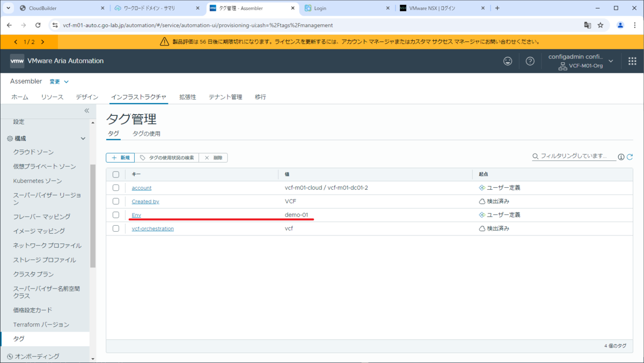Open the vcf-orchestration tag key link
This screenshot has width=644, height=363.
[x=153, y=228]
